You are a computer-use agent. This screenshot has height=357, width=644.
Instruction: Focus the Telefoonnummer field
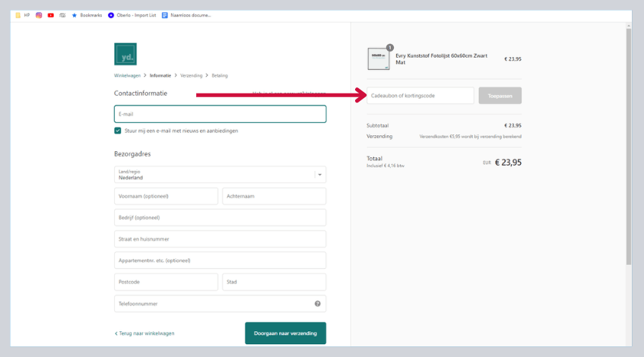(220, 304)
